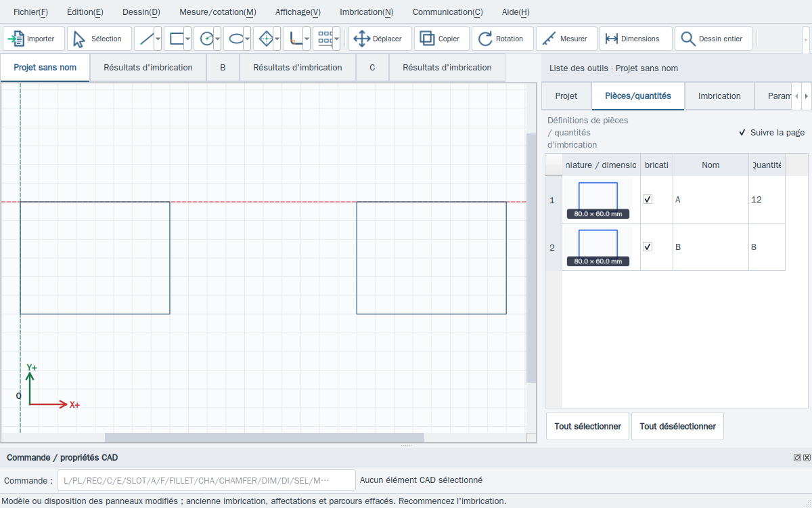Click the horizontal canvas scrollbar thumb

click(265, 438)
